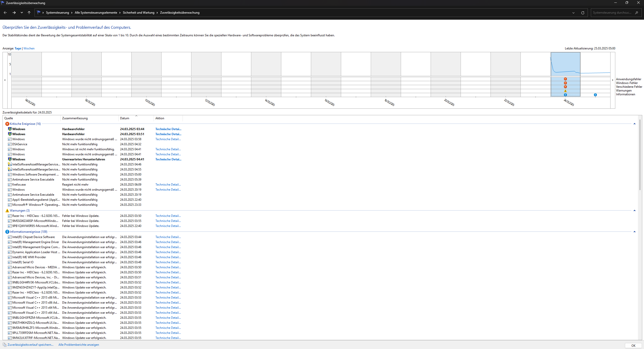Collapse the Kritische Ereignisse group
Image resolution: width=644 pixels, height=349 pixels.
634,124
